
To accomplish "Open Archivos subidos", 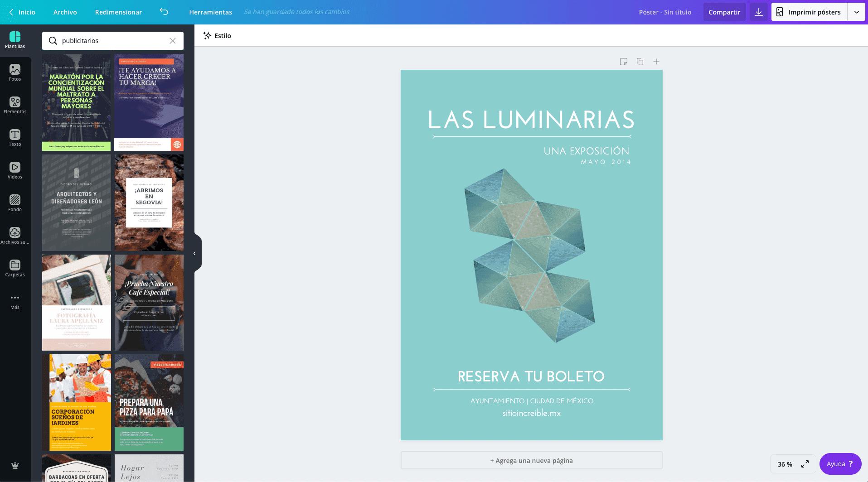I will click(15, 236).
